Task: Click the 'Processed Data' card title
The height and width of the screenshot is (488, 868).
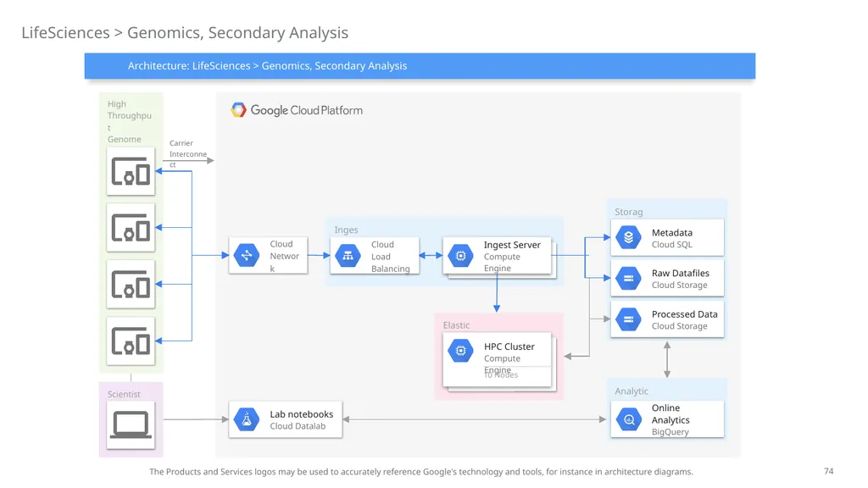Action: (684, 313)
